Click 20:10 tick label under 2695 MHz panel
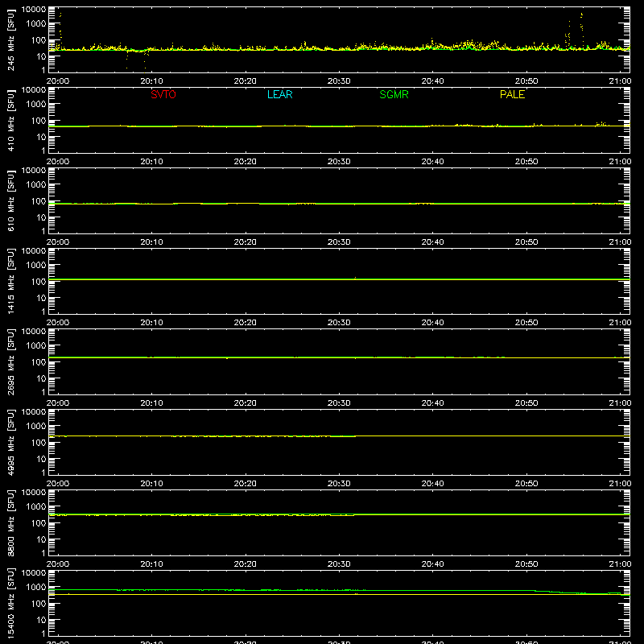 click(x=151, y=403)
